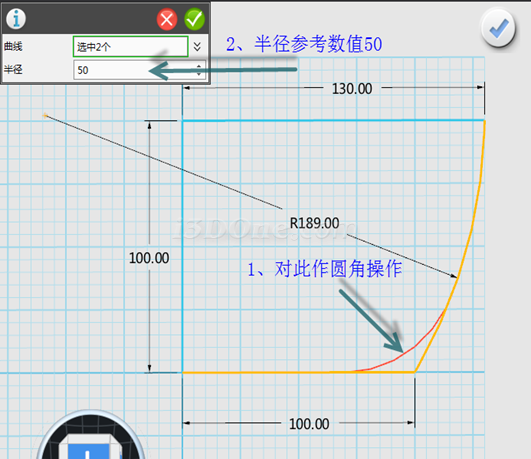Click the orange bottom horizontal line
Screen dimensions: 531x459
coord(298,372)
